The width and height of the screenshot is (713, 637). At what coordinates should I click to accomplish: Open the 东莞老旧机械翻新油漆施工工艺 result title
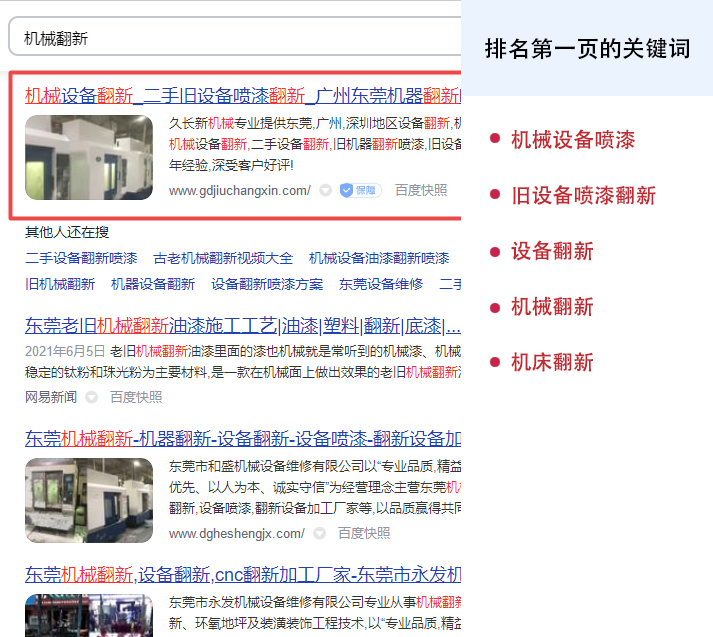pyautogui.click(x=242, y=326)
